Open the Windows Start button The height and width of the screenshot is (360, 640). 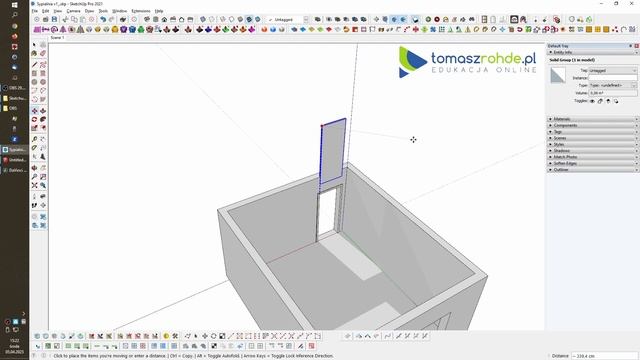pyautogui.click(x=14, y=5)
